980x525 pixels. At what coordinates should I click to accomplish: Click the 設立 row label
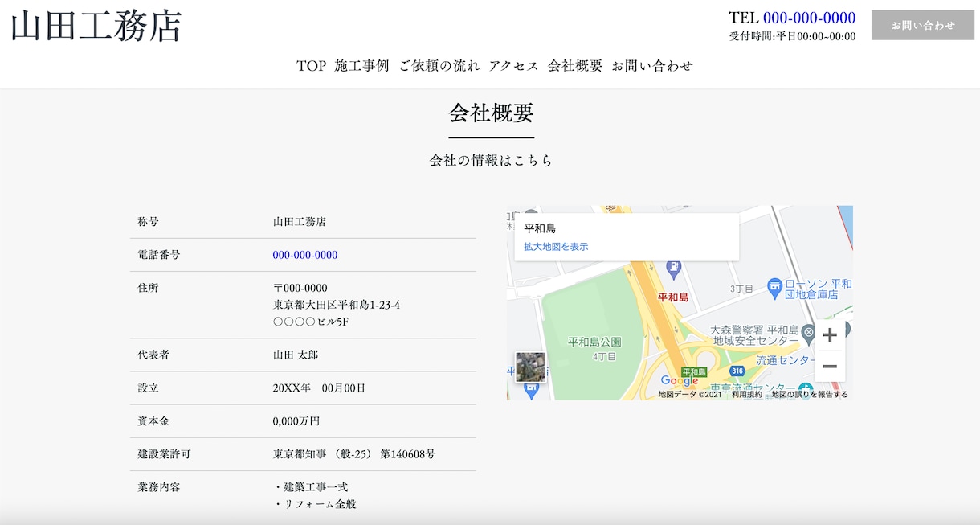149,388
